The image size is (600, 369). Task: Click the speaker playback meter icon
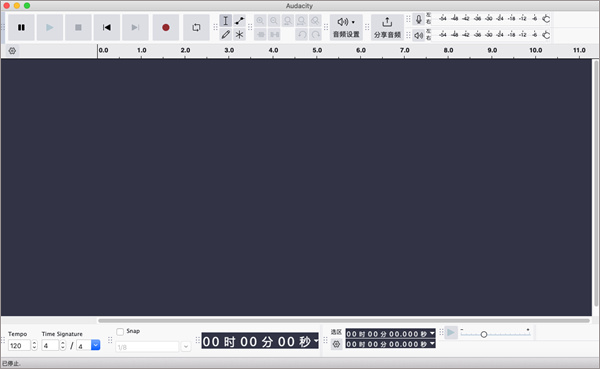tap(419, 35)
